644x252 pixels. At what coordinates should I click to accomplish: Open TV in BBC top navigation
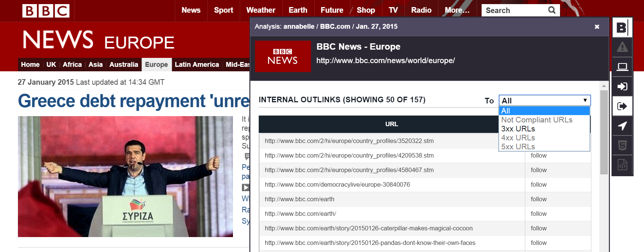click(x=393, y=10)
